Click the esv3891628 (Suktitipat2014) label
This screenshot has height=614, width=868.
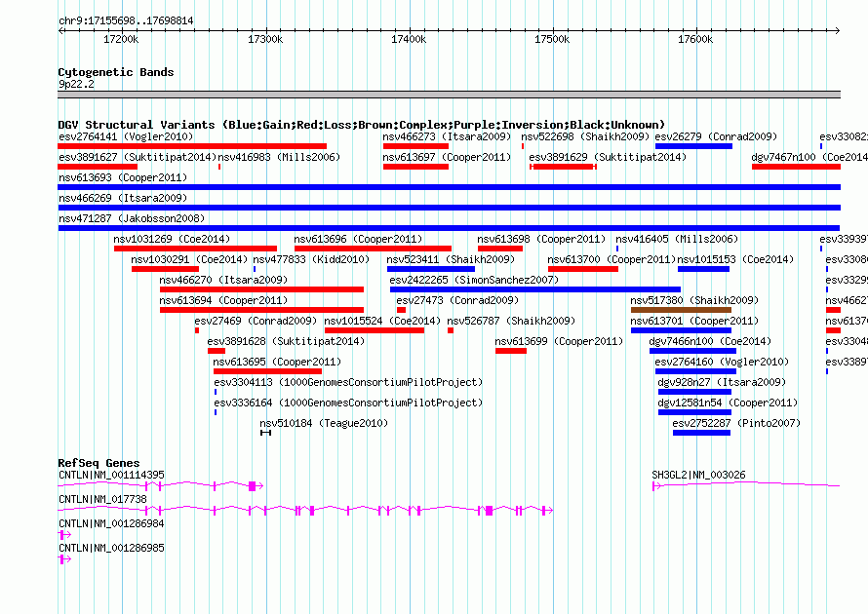point(286,341)
